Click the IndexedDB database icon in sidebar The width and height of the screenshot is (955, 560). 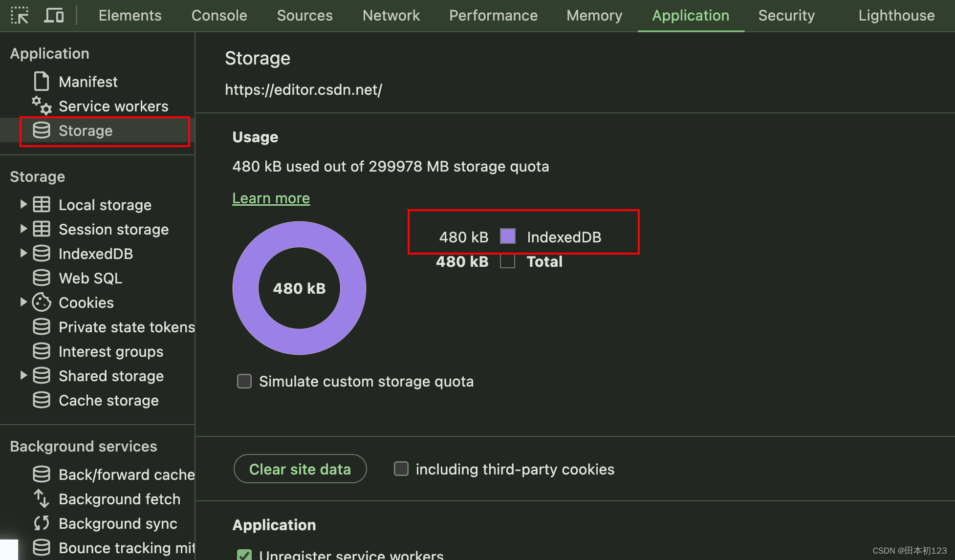[42, 254]
